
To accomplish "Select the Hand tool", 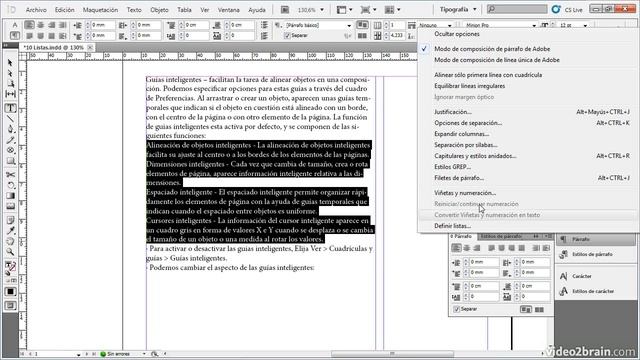I will (10, 241).
